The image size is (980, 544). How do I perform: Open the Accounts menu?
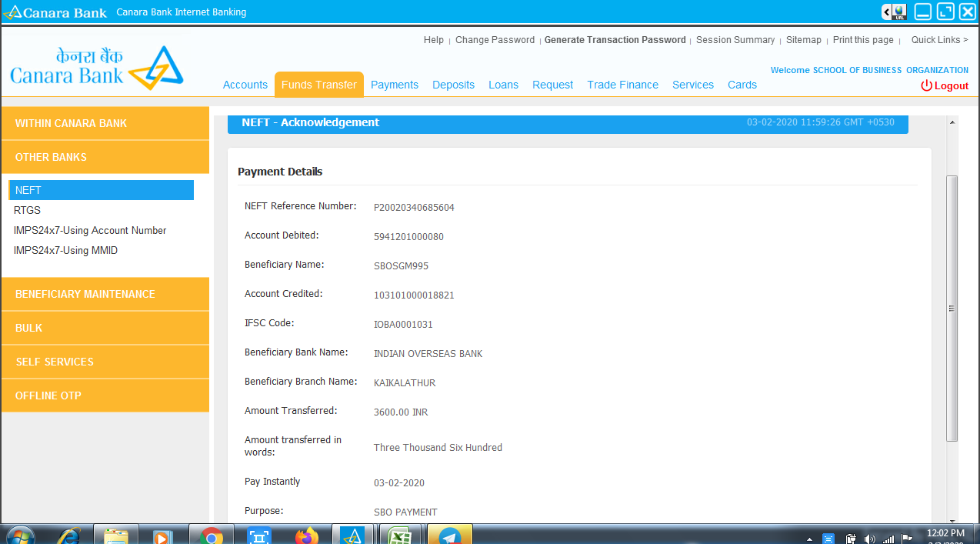click(x=245, y=85)
